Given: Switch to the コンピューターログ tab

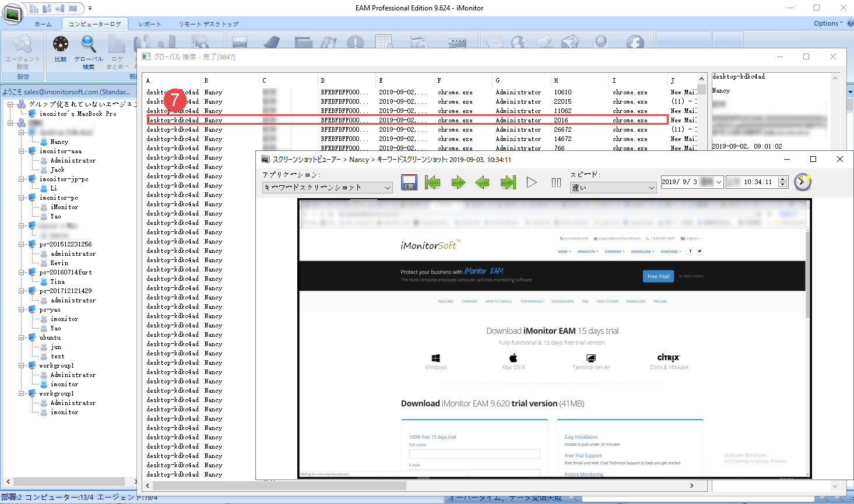Looking at the screenshot, I should 95,24.
